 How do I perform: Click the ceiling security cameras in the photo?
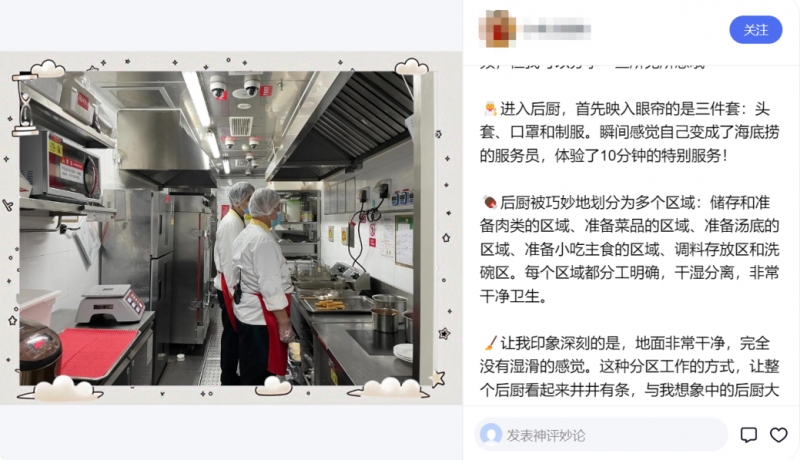click(235, 87)
